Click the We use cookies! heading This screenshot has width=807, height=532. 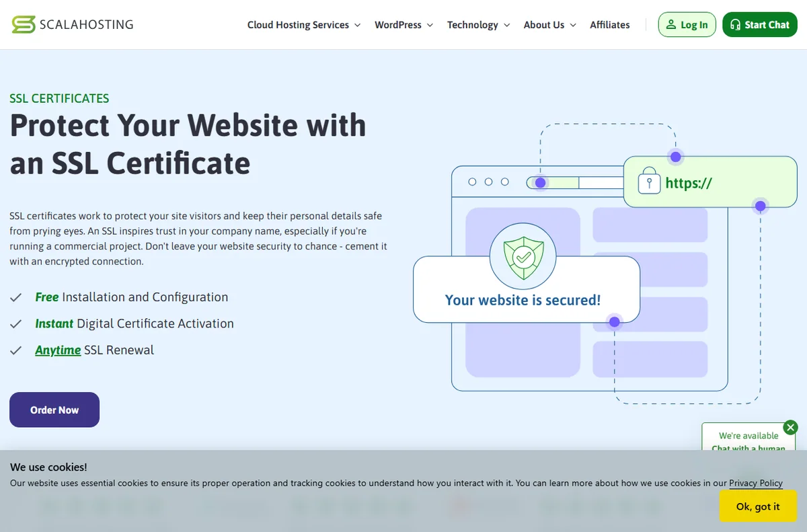48,467
